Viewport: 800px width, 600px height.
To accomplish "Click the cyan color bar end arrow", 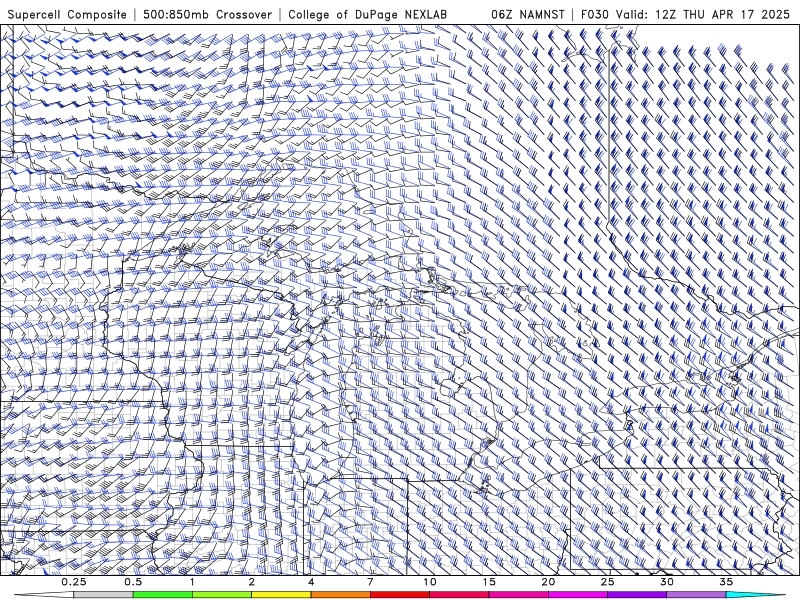I will click(755, 595).
